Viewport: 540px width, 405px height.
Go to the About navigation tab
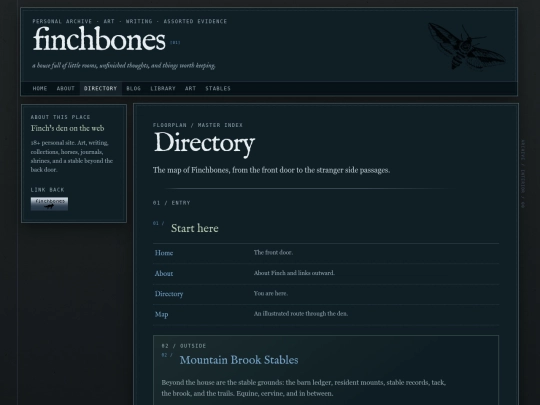[65, 89]
